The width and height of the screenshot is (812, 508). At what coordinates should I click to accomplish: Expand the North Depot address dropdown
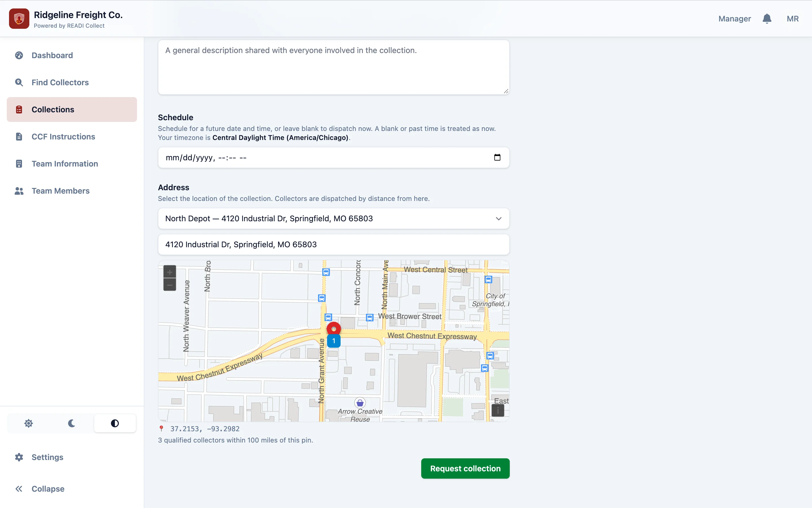(x=334, y=218)
